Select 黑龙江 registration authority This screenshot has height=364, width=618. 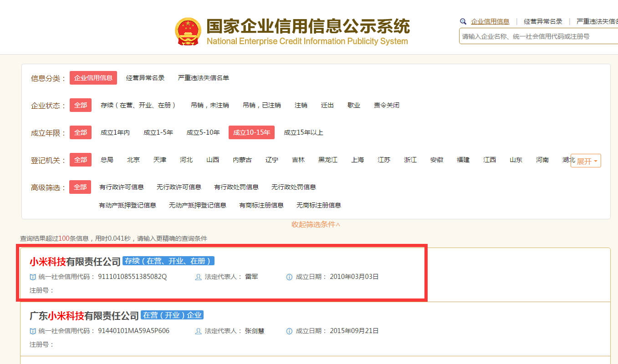[328, 160]
